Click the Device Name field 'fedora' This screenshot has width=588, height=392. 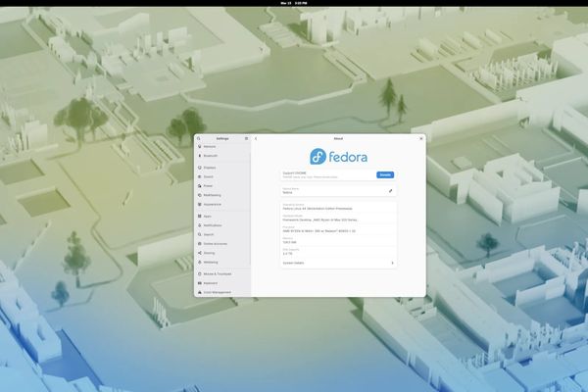pos(338,191)
